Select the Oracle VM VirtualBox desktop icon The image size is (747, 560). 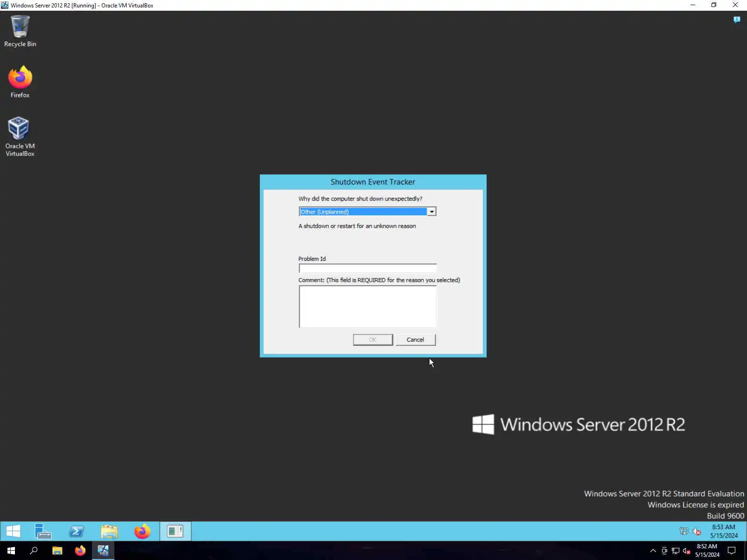pyautogui.click(x=20, y=136)
